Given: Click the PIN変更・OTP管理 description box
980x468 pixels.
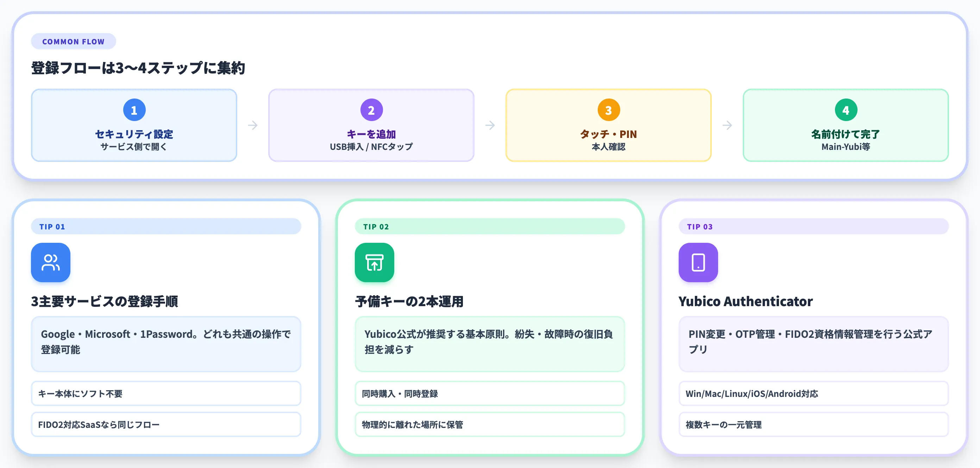Looking at the screenshot, I should coord(813,344).
